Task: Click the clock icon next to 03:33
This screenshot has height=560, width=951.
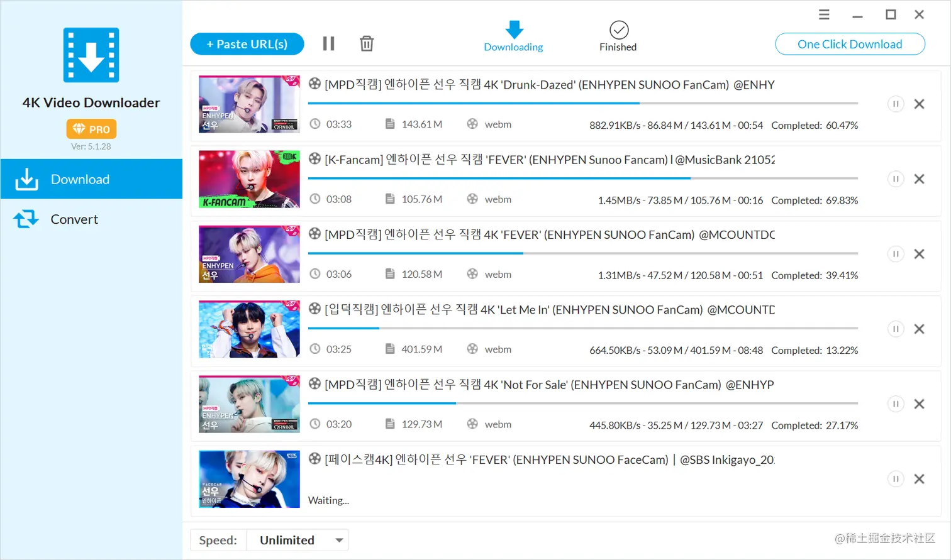Action: (315, 124)
